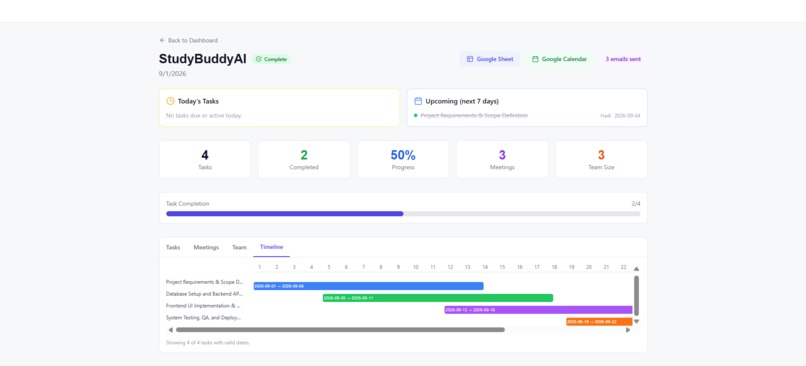Image resolution: width=806 pixels, height=366 pixels.
Task: Click day 10 in the timeline header
Action: pyautogui.click(x=416, y=267)
